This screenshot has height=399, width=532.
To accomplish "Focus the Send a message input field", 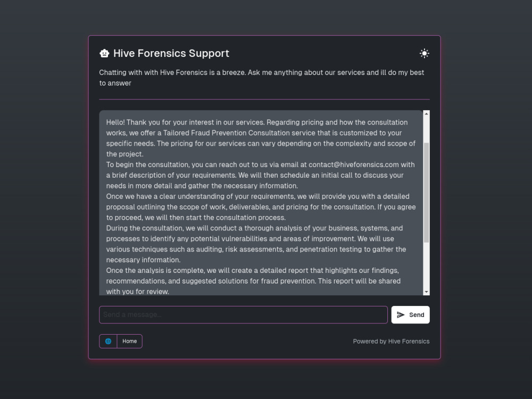I will [x=243, y=314].
